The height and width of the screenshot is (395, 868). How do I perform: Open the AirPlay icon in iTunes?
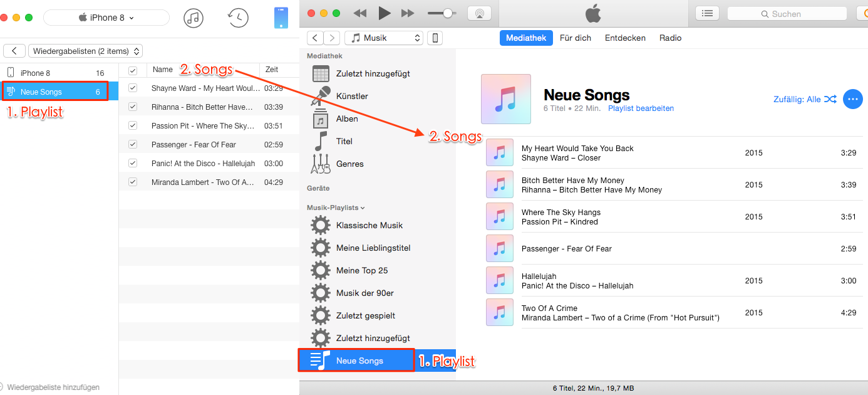pos(480,13)
